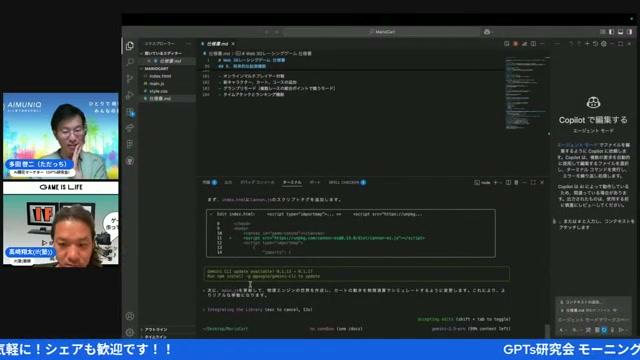Switch to the ターミナル panel tab
The height and width of the screenshot is (360, 640).
292,182
